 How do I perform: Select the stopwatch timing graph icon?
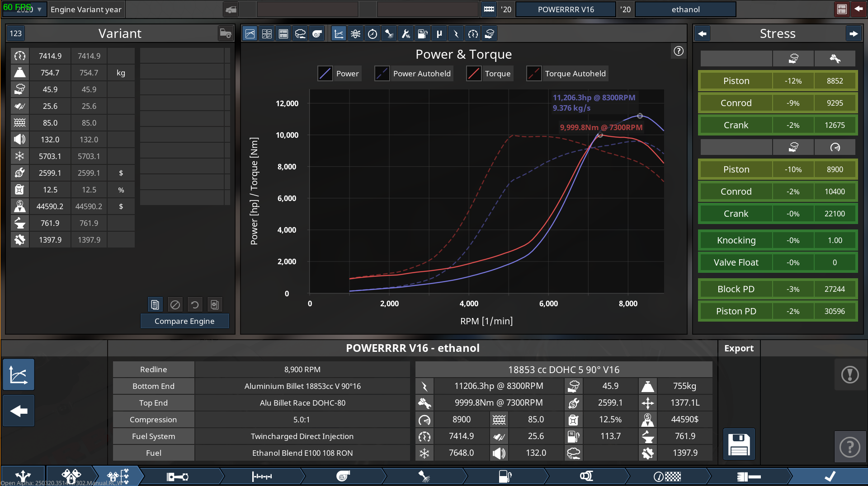click(373, 34)
